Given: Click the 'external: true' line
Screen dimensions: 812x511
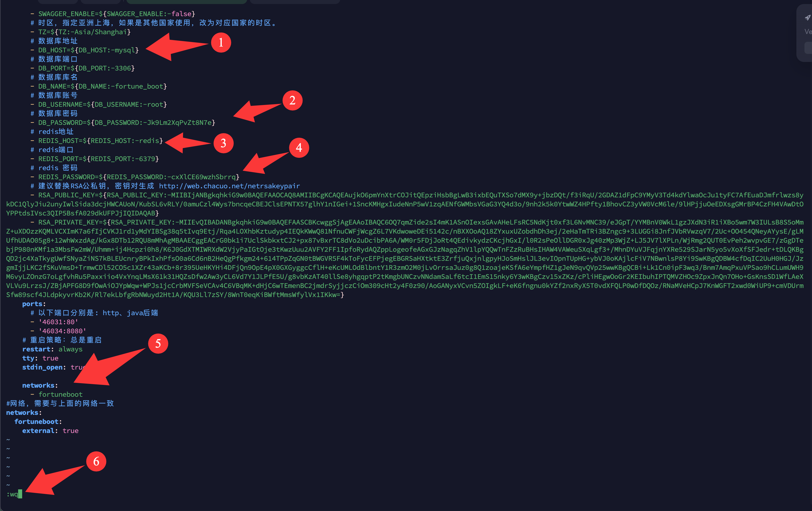Looking at the screenshot, I should coord(50,430).
